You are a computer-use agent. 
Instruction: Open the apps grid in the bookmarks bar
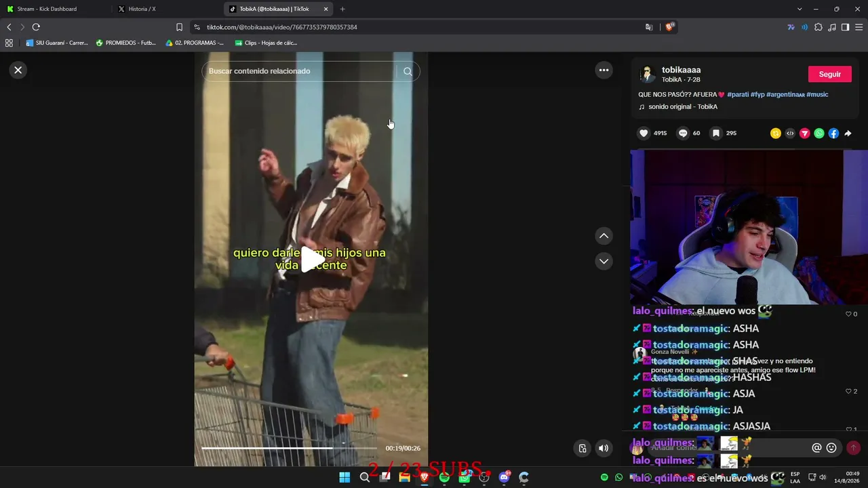pyautogui.click(x=9, y=43)
